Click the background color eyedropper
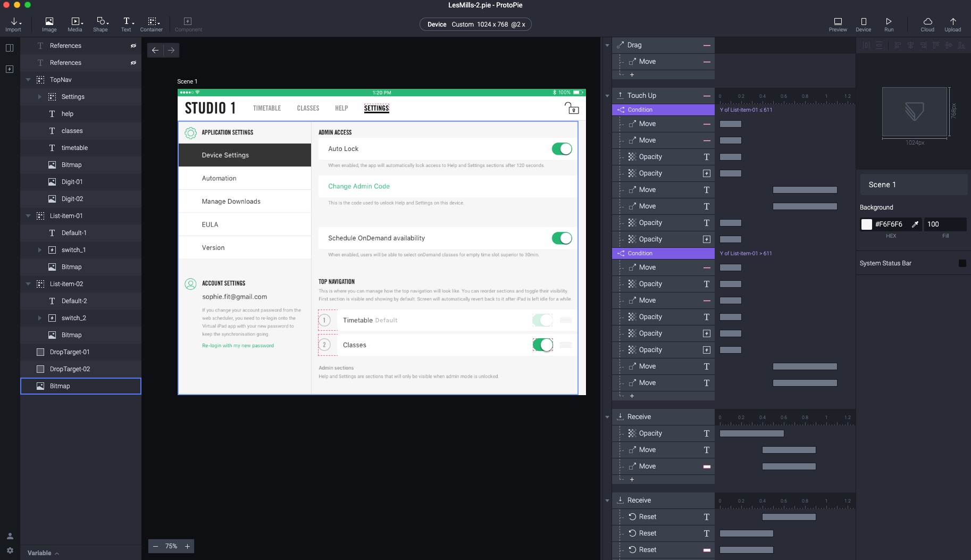This screenshot has height=560, width=971. [915, 224]
